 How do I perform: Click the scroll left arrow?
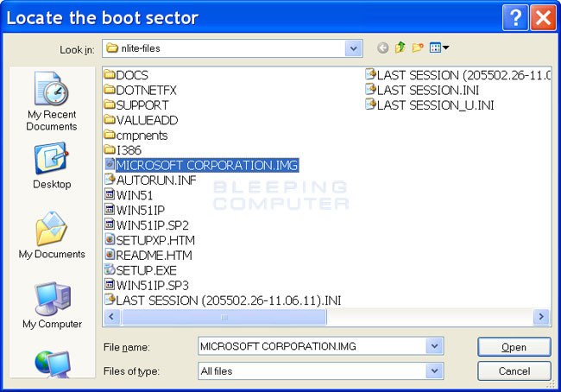(111, 317)
